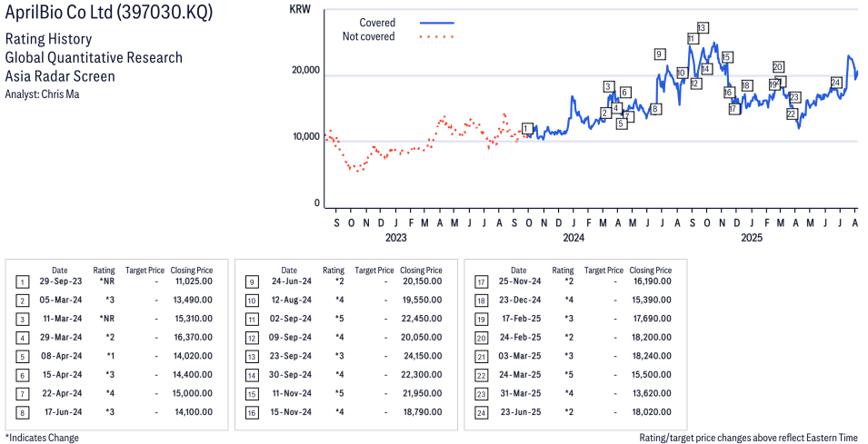Click the 29-Sep-23 date cell
The height and width of the screenshot is (444, 868).
60,281
